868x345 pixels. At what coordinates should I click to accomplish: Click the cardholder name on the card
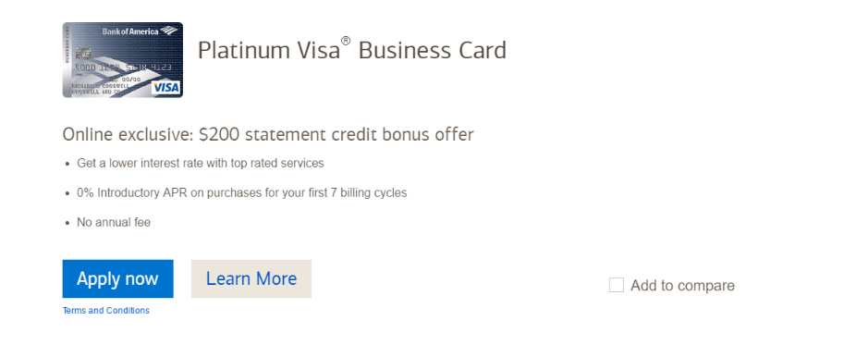tap(100, 86)
